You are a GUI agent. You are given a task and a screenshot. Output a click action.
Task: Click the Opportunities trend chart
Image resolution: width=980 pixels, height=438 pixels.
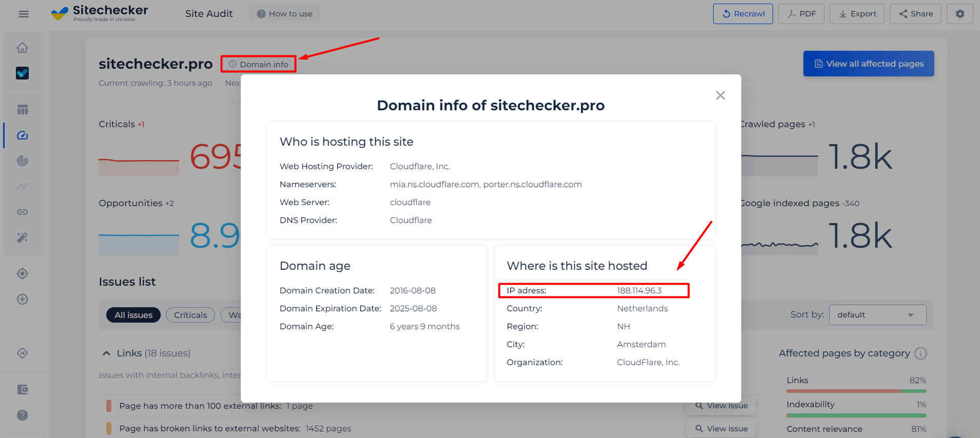(139, 244)
